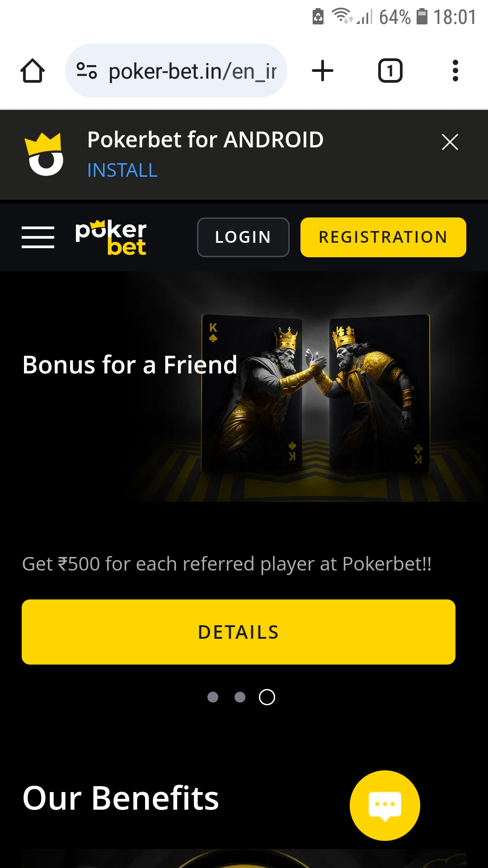Tap the browser home icon
Viewport: 488px width, 868px height.
(x=33, y=71)
